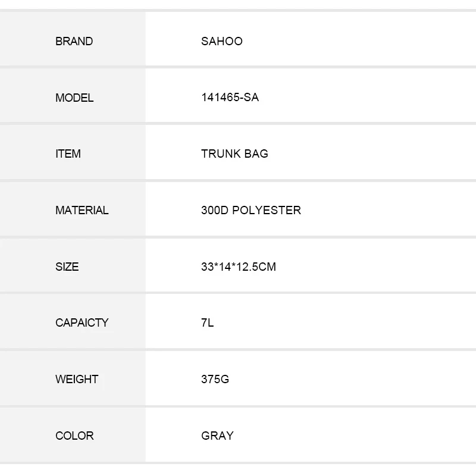Select the 7L capacity value
This screenshot has width=476, height=476.
(207, 322)
